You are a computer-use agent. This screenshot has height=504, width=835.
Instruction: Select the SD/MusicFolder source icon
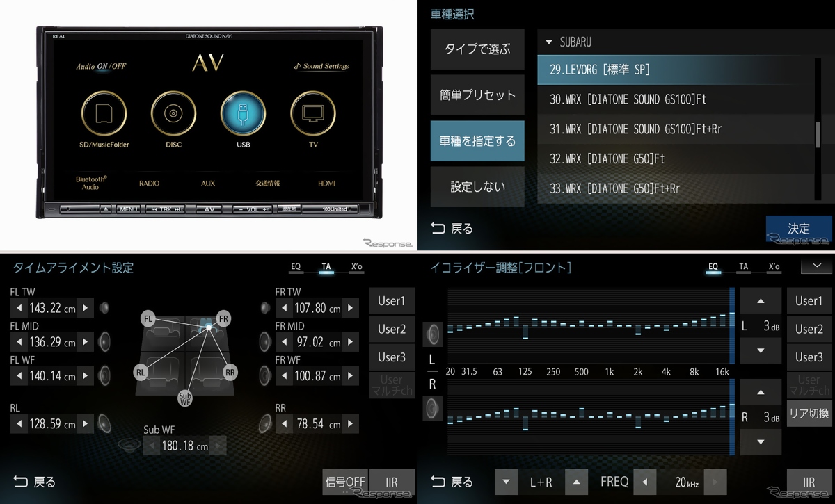tap(104, 113)
